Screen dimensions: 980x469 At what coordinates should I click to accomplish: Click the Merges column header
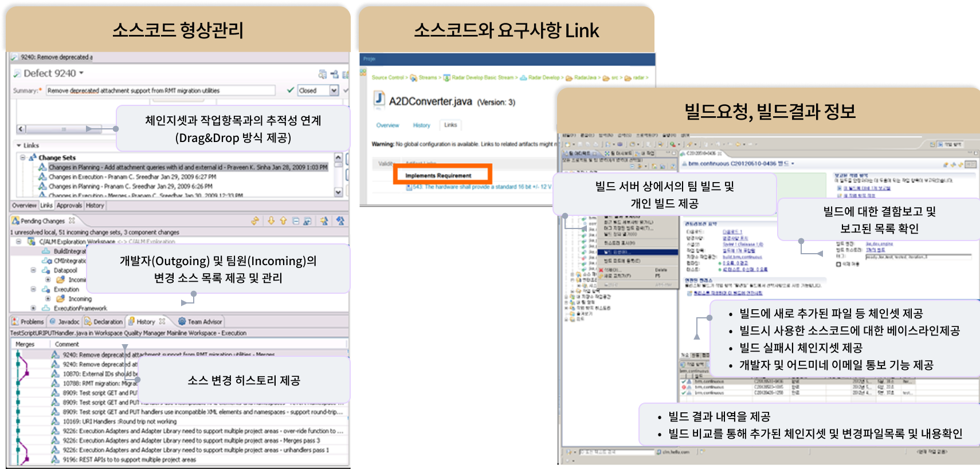[25, 344]
